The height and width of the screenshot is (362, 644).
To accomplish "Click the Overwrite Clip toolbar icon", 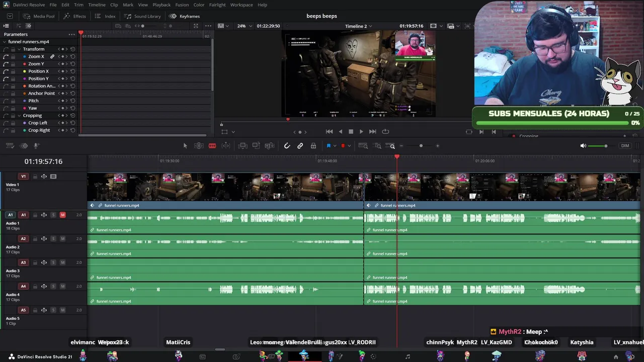I will (x=256, y=146).
